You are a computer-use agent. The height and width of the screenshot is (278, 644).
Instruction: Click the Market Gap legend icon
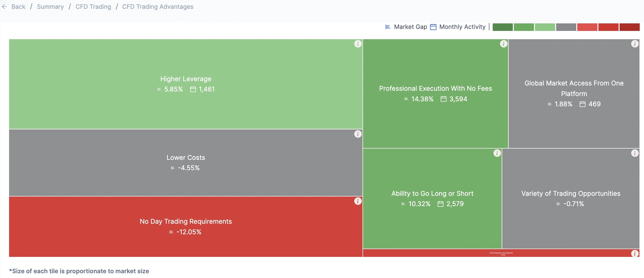point(388,27)
